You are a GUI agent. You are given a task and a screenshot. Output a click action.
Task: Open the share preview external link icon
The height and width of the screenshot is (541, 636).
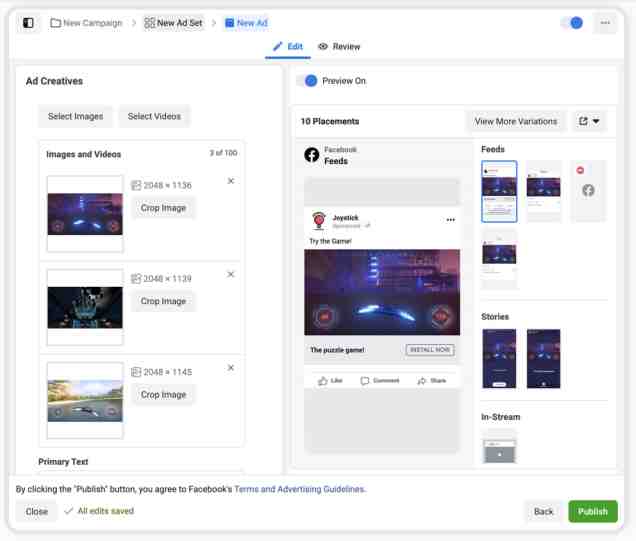pyautogui.click(x=583, y=121)
